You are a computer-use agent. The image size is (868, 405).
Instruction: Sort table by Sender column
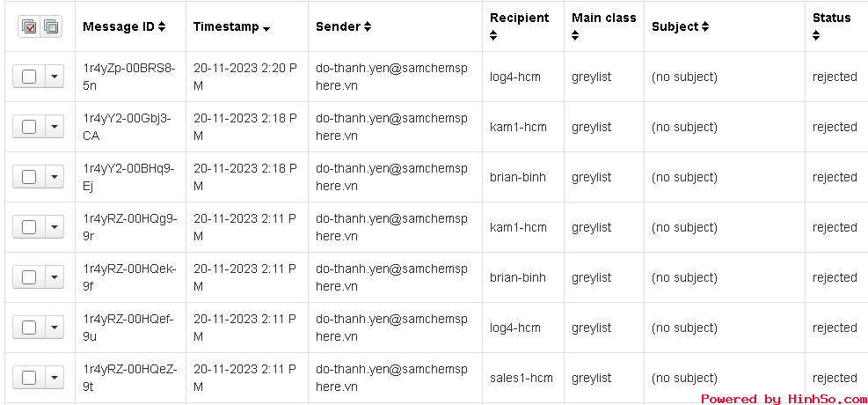point(368,26)
